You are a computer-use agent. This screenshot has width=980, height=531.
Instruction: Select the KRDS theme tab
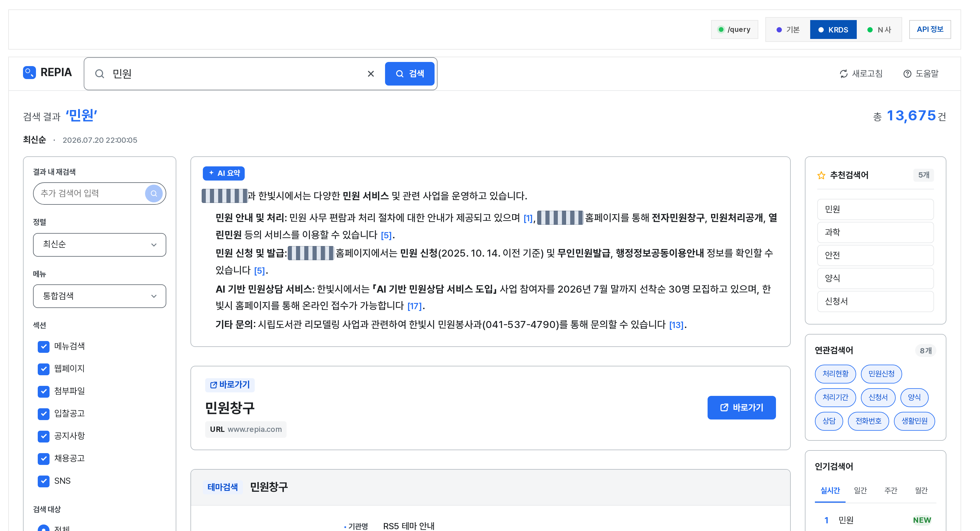(833, 29)
